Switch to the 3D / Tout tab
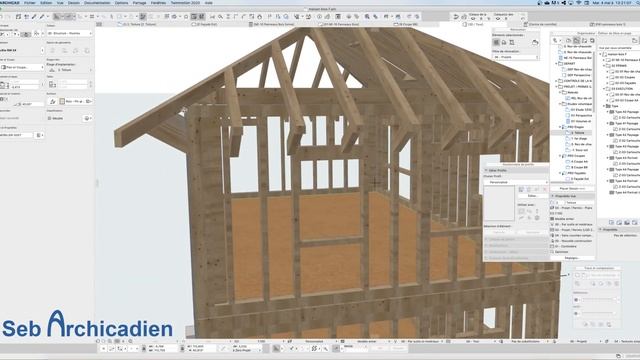 (473, 24)
